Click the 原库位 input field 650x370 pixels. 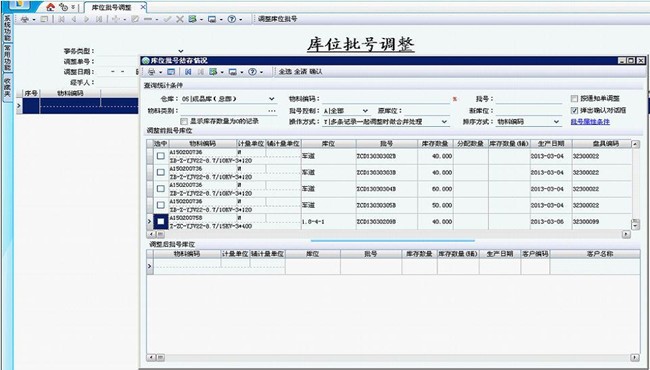pos(427,111)
